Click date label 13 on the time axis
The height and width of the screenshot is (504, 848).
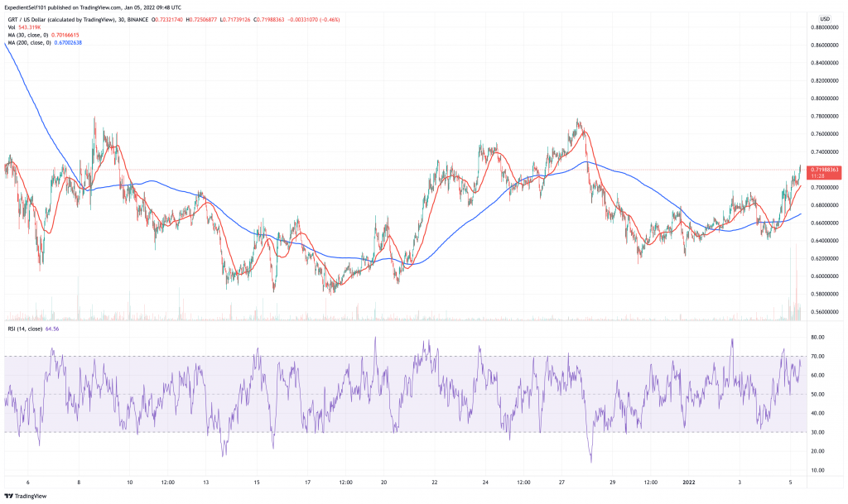(x=205, y=482)
